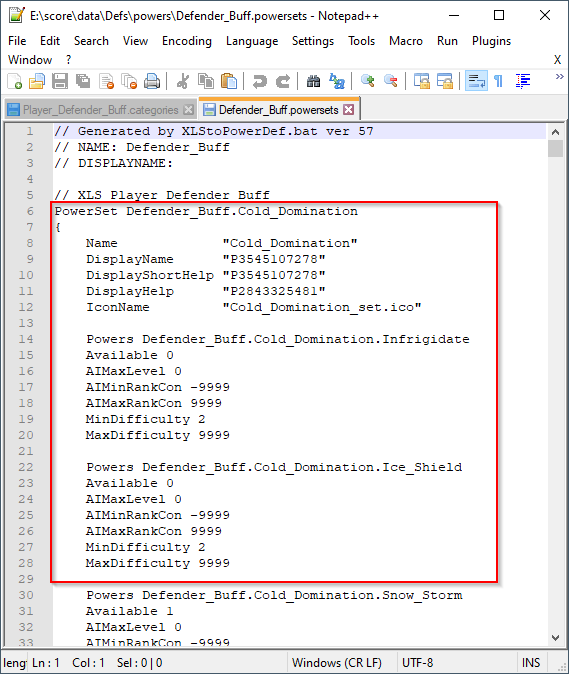Click the Zoom In magnifier icon
Image resolution: width=569 pixels, height=674 pixels.
tap(368, 81)
